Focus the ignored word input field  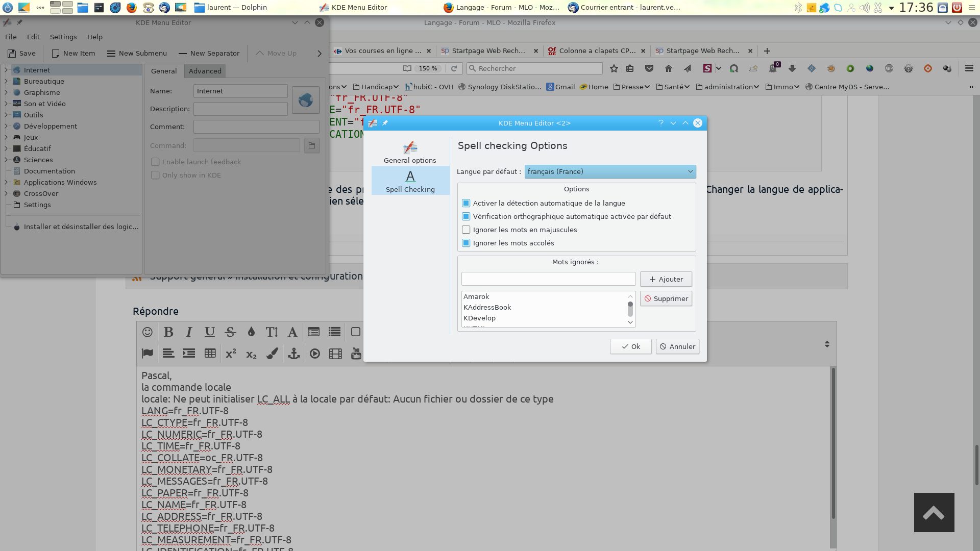(549, 279)
